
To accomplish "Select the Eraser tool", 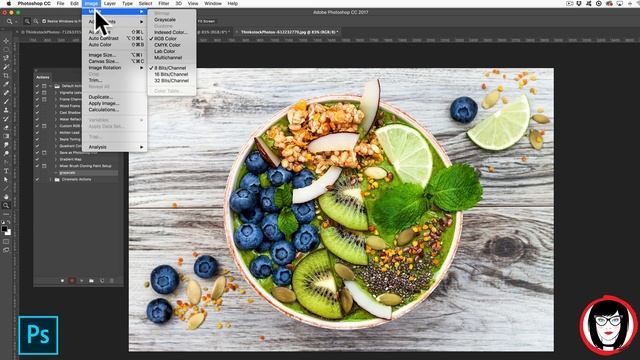I will [6, 127].
